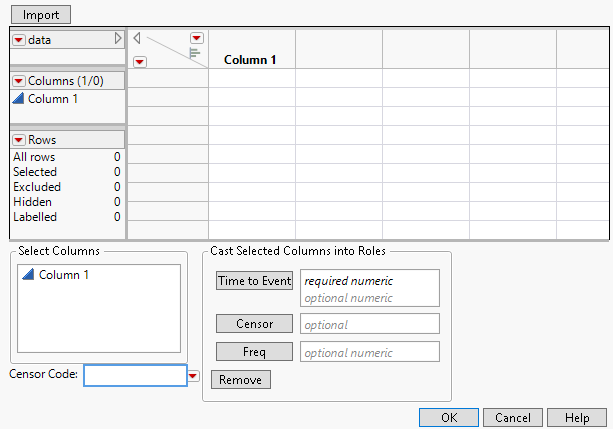Click the column red triangle in table corner

[197, 38]
